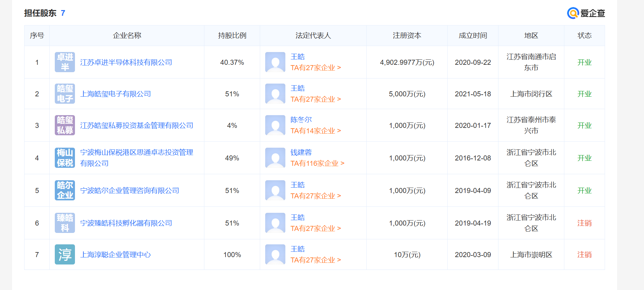Click avatar of 钱建蓉 in row 4
Image resolution: width=644 pixels, height=290 pixels.
point(275,158)
